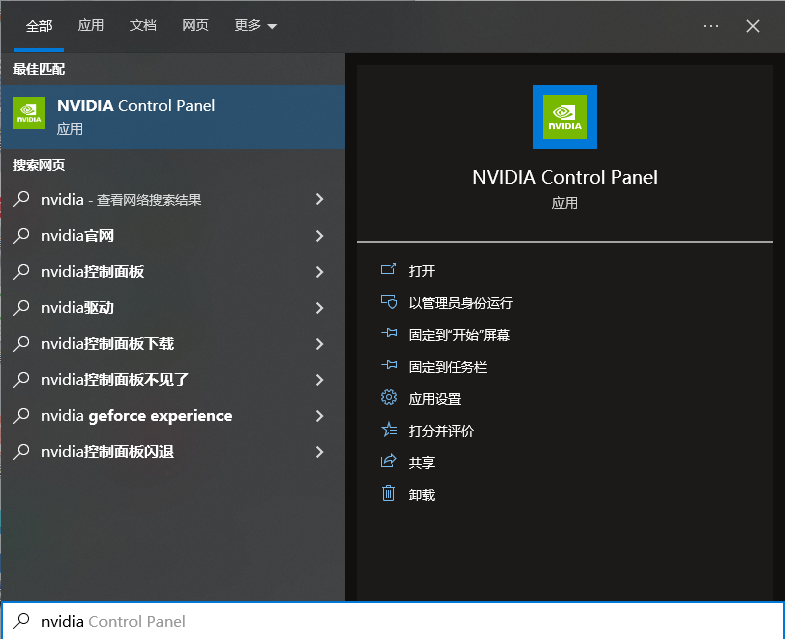Screen dimensions: 785x639
Task: Click the trash icon for 卸载
Action: [x=388, y=493]
